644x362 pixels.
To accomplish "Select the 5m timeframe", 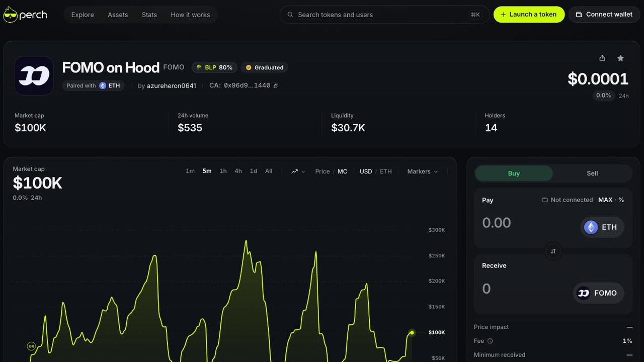I will coord(207,171).
